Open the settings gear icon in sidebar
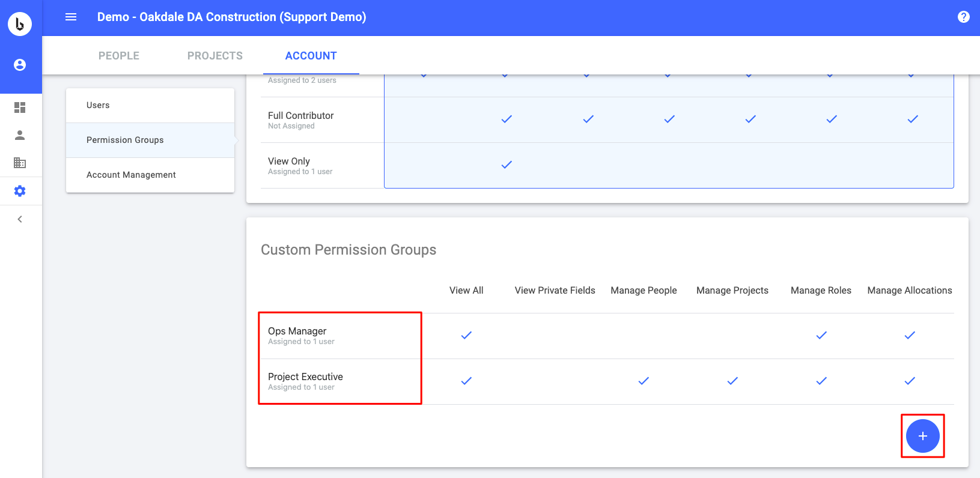 [x=20, y=191]
